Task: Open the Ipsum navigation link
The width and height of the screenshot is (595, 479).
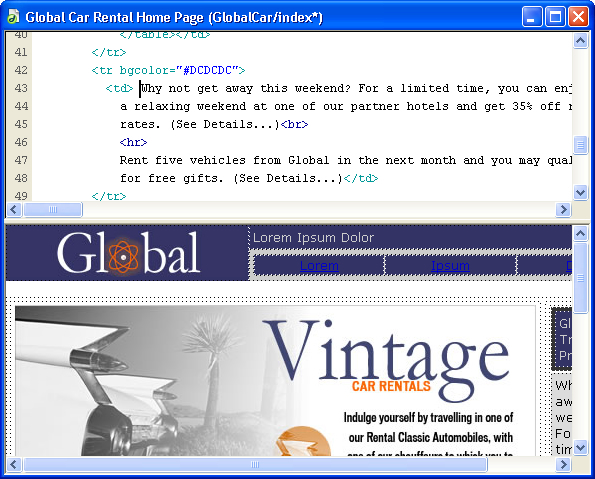Action: click(450, 266)
